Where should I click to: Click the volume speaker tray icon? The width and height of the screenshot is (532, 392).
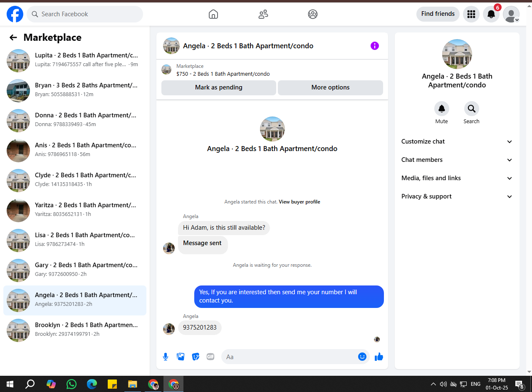443,384
